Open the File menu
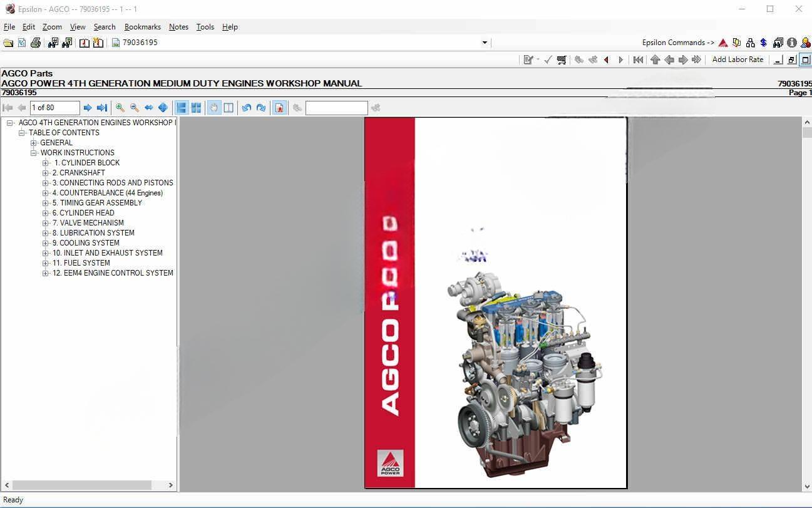812x508 pixels. pyautogui.click(x=9, y=27)
